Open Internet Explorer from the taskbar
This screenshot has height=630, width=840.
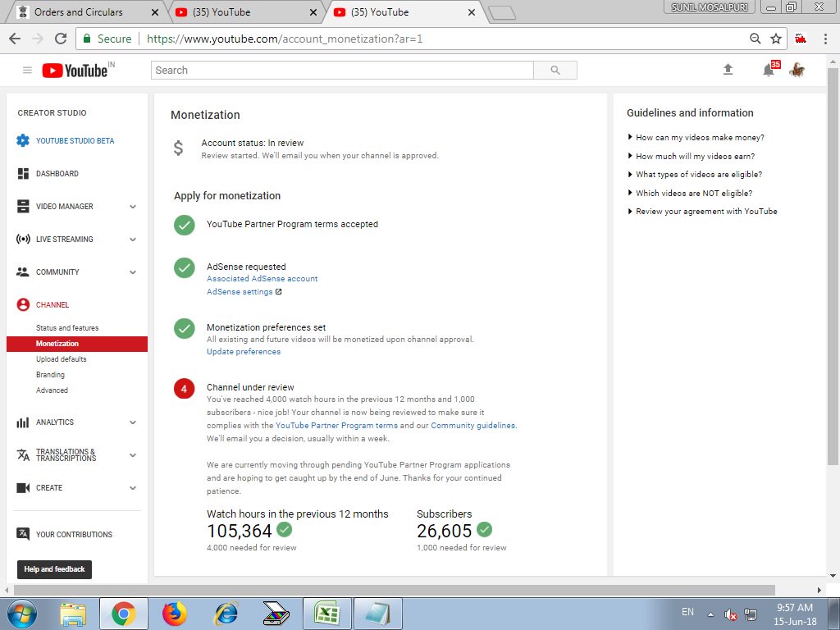[x=226, y=614]
